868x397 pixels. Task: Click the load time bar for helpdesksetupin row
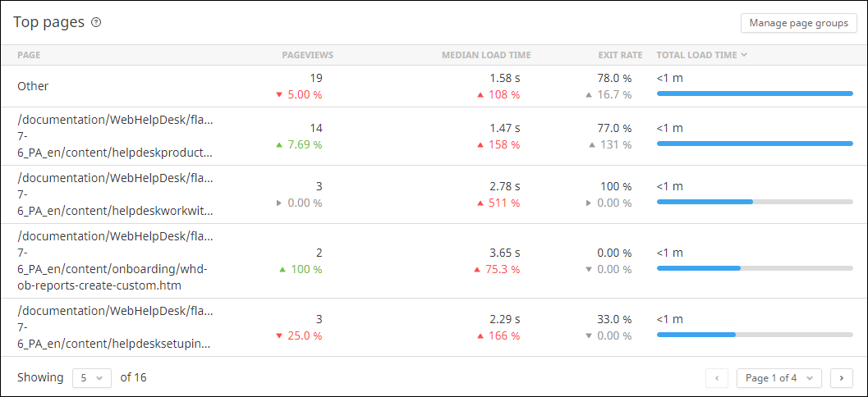pos(755,335)
